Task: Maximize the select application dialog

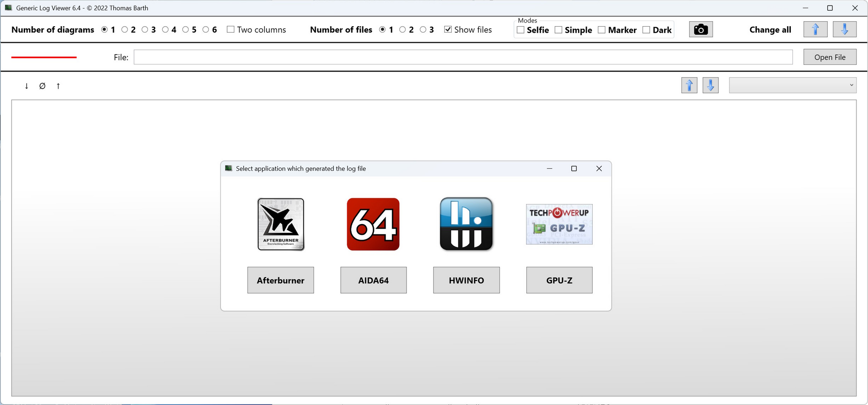Action: 574,168
